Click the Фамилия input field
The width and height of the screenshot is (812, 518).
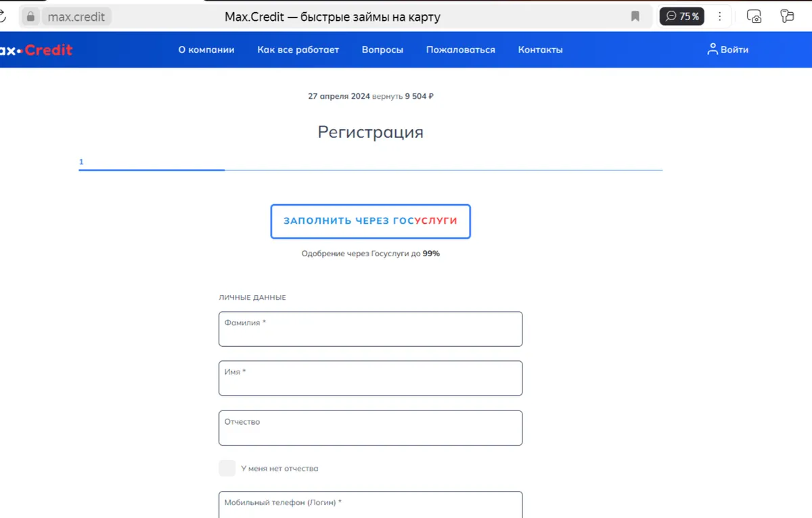370,329
